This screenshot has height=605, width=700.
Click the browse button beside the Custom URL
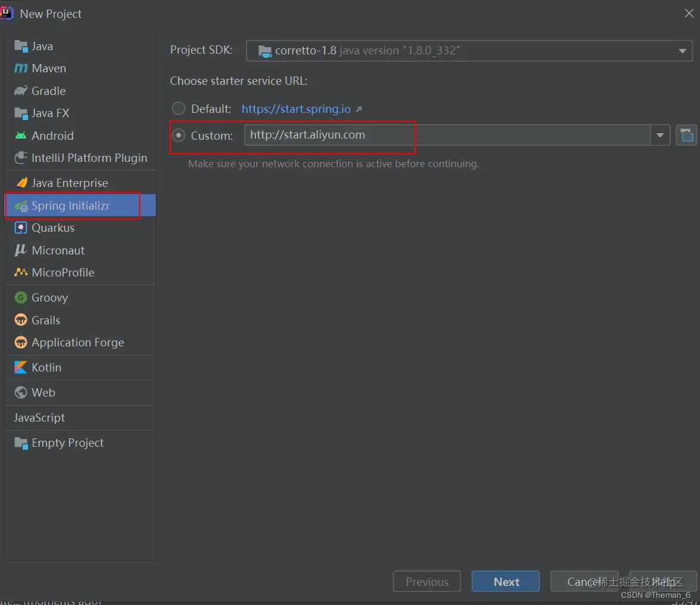pyautogui.click(x=687, y=135)
